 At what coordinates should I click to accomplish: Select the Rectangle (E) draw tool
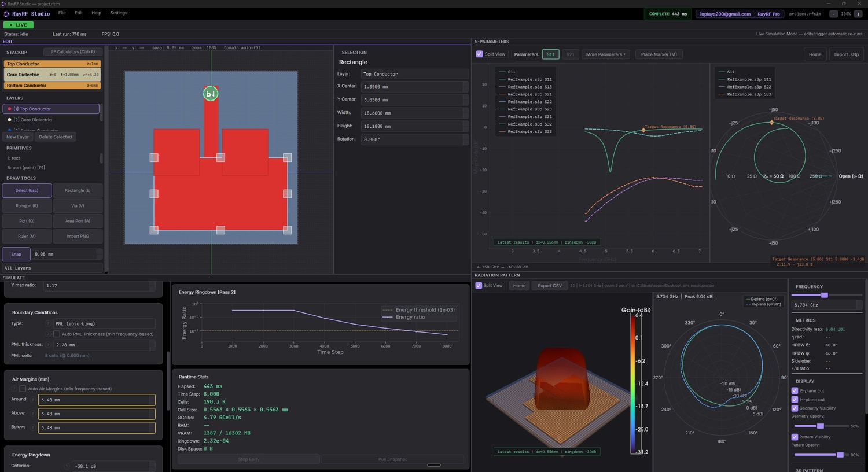[78, 190]
